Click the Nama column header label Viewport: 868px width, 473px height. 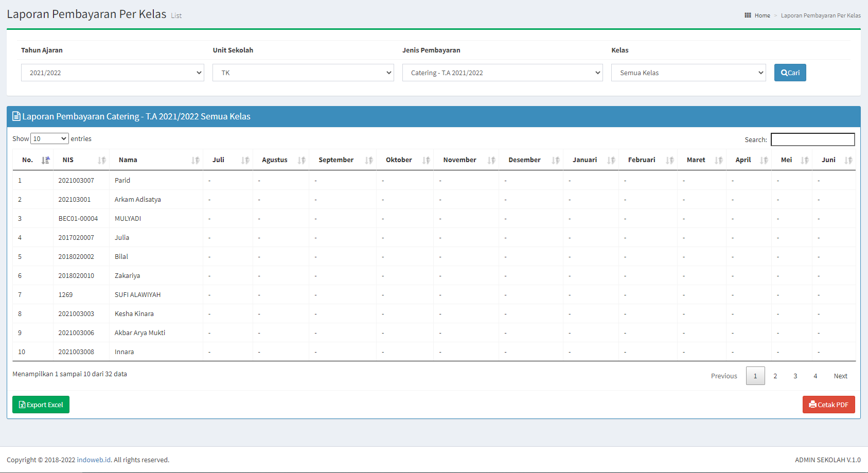click(x=128, y=160)
